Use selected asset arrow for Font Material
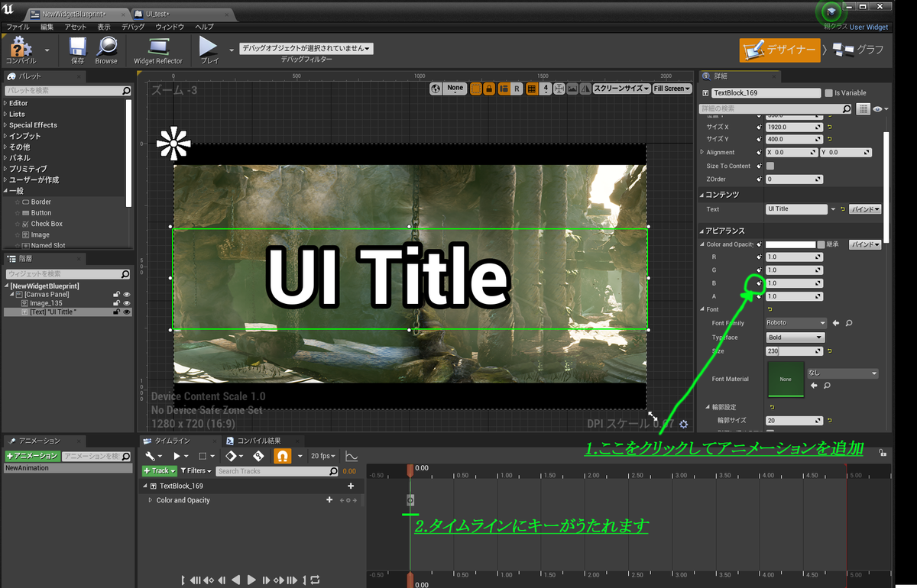 tap(814, 386)
